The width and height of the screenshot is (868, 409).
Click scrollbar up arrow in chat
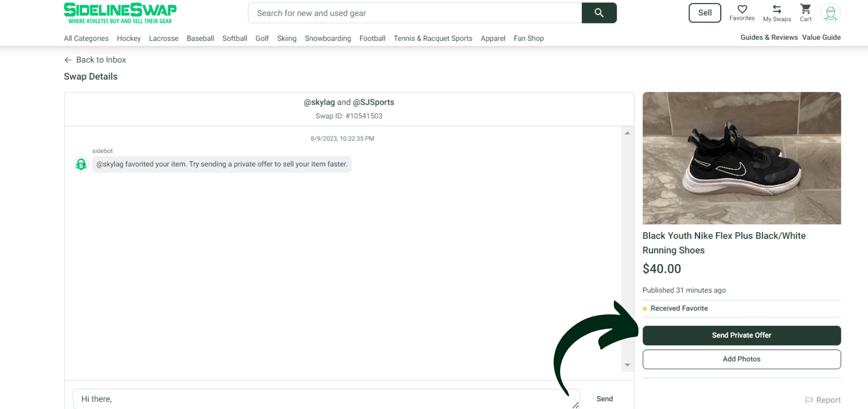tap(627, 133)
